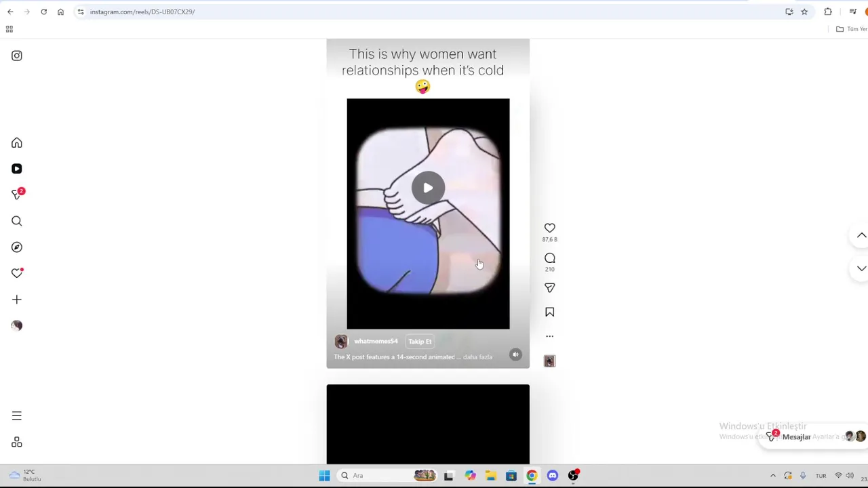Open Instagram home via the logo
The image size is (868, 488).
(17, 56)
